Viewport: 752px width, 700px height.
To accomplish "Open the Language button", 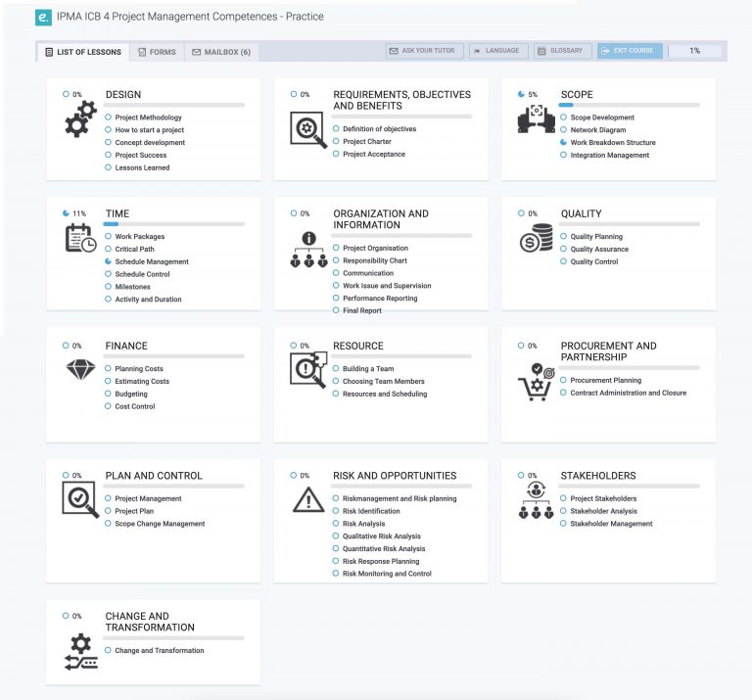I will (x=498, y=50).
